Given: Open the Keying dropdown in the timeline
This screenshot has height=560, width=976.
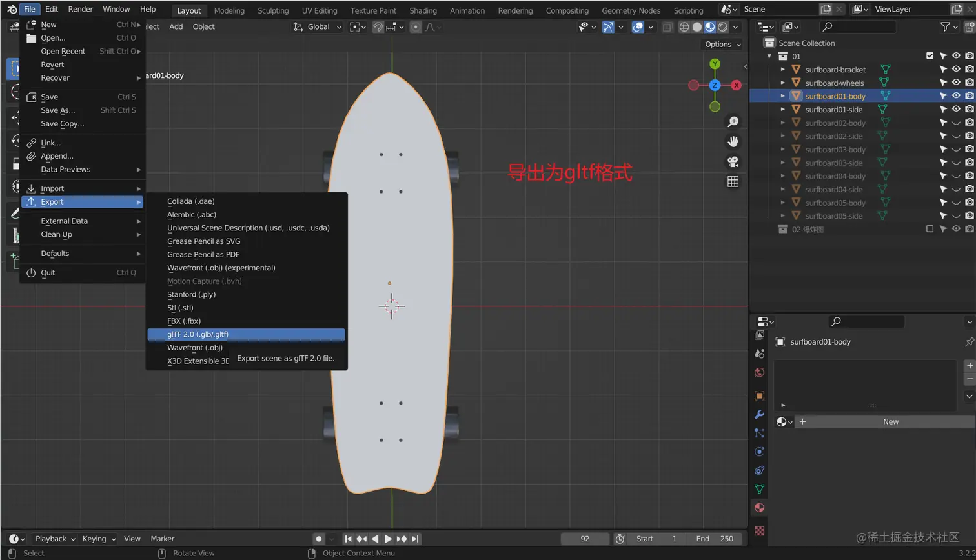Looking at the screenshot, I should coord(99,539).
